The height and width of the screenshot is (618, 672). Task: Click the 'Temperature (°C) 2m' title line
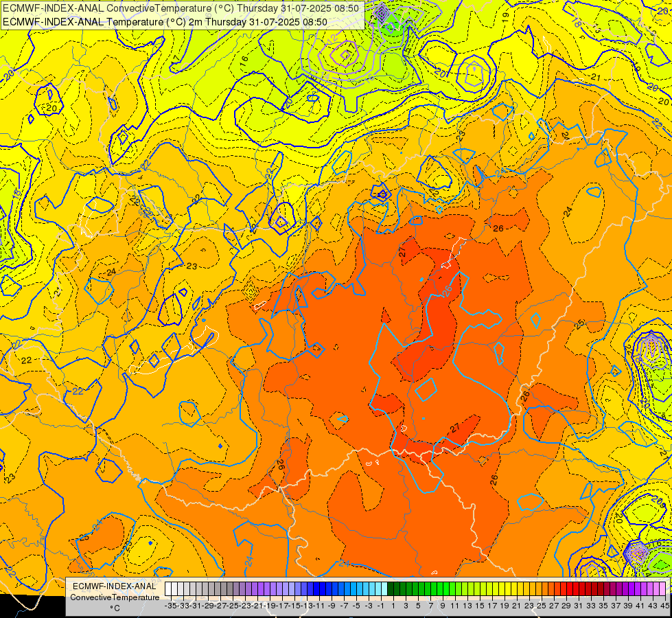click(165, 22)
